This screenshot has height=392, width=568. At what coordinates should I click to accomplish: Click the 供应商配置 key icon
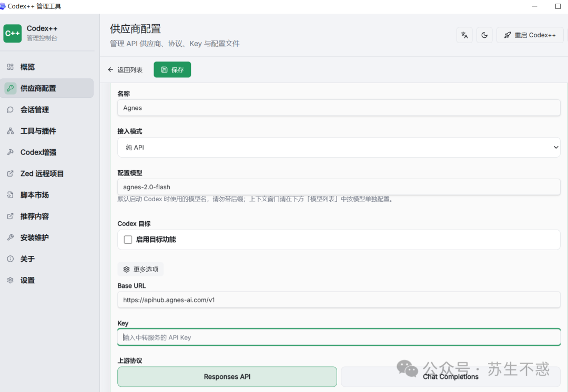click(x=11, y=88)
